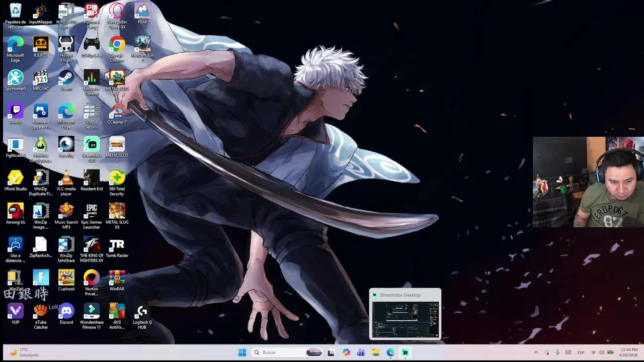
Task: Select THE KING OF FIGHTERS XV icon
Action: coord(92,250)
